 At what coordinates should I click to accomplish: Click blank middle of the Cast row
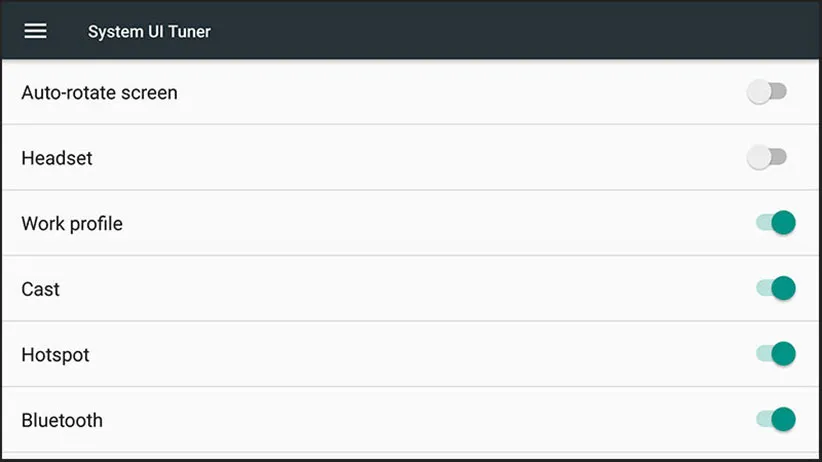[x=400, y=289]
